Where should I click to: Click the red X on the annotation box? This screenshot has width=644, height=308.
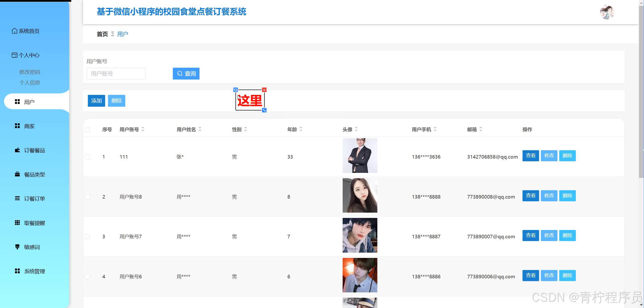click(264, 90)
